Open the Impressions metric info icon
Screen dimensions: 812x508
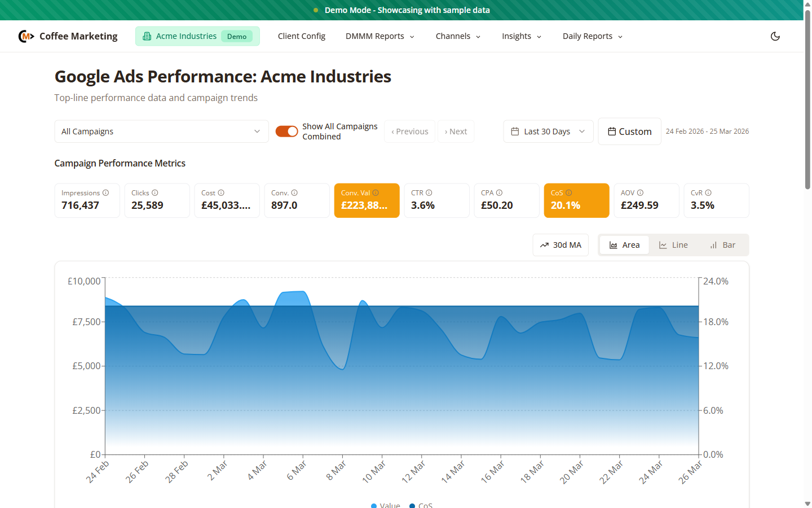pos(107,192)
